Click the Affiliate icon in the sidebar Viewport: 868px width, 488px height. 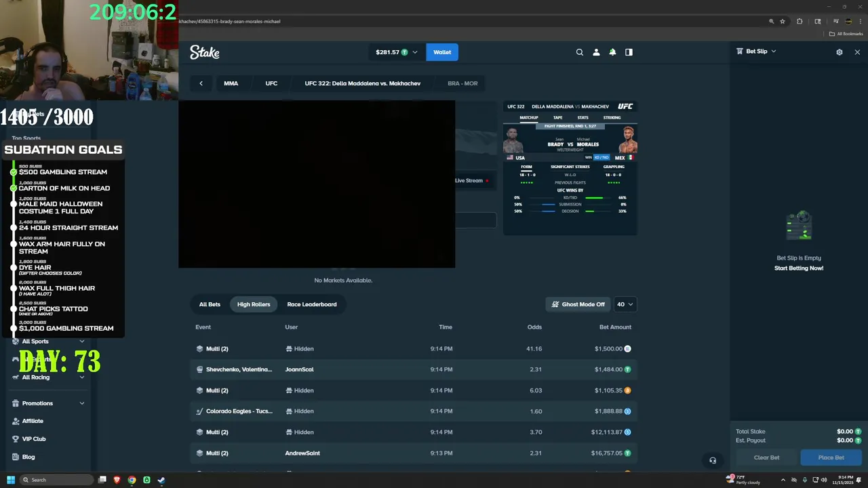tap(16, 421)
